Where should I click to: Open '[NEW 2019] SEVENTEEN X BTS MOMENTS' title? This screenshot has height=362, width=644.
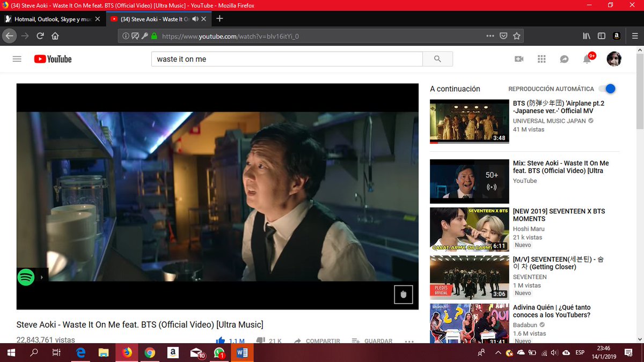tap(559, 215)
